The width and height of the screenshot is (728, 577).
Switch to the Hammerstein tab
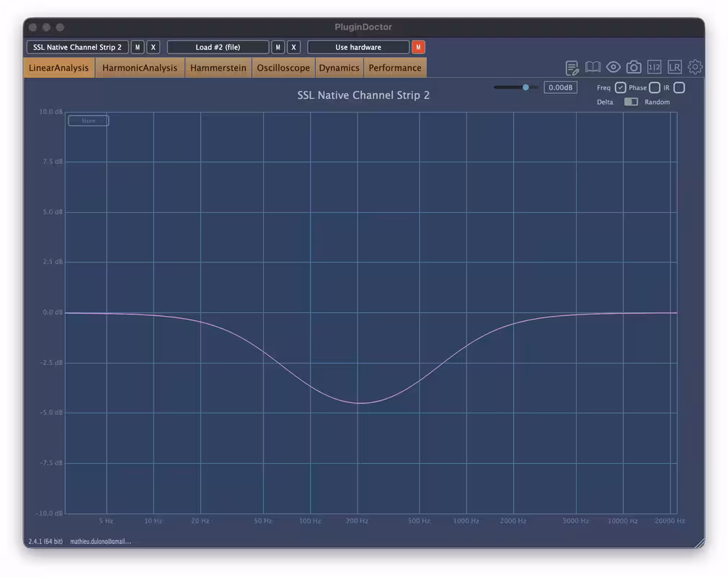click(x=218, y=68)
